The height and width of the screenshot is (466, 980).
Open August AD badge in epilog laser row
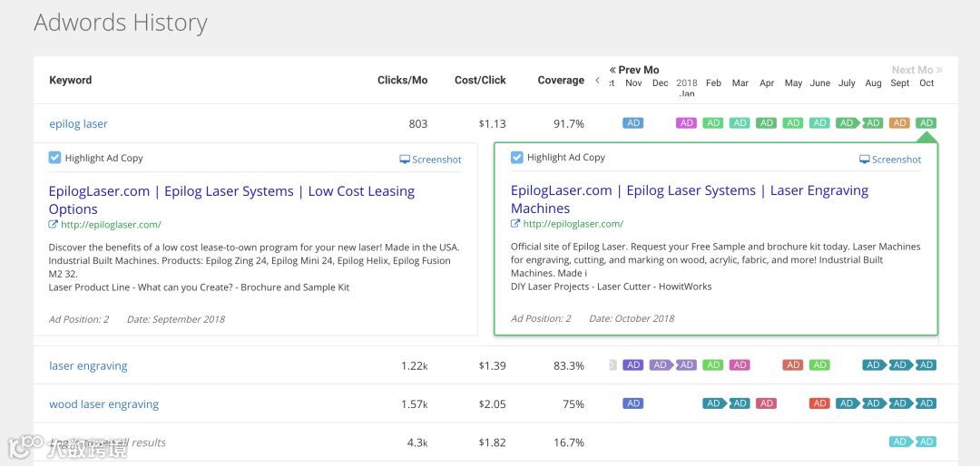coord(873,123)
